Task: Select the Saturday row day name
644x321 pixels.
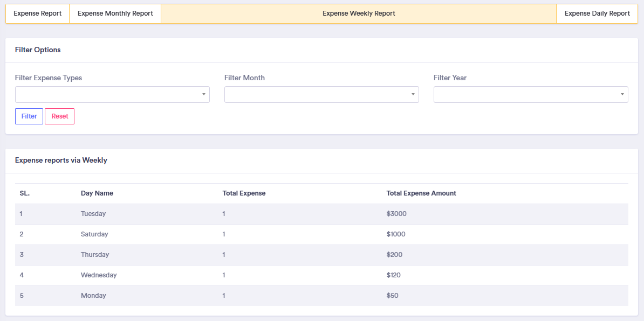Action: (94, 234)
